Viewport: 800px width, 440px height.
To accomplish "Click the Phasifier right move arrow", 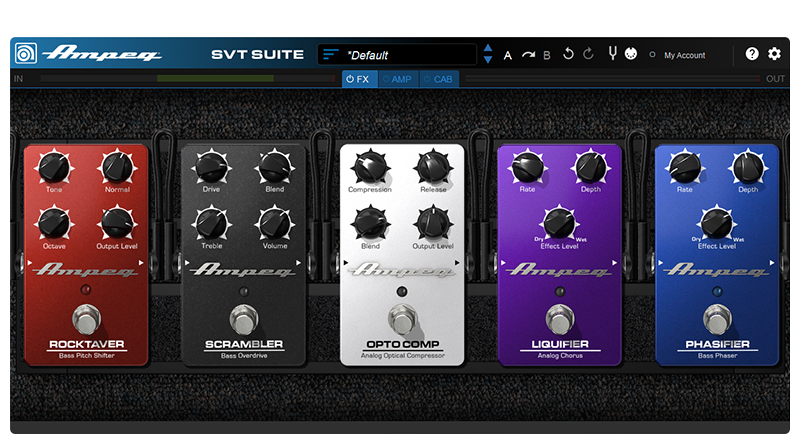I will click(772, 263).
